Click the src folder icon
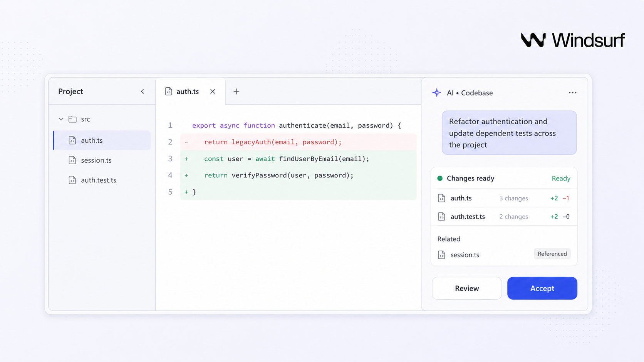The height and width of the screenshot is (362, 644). 72,119
